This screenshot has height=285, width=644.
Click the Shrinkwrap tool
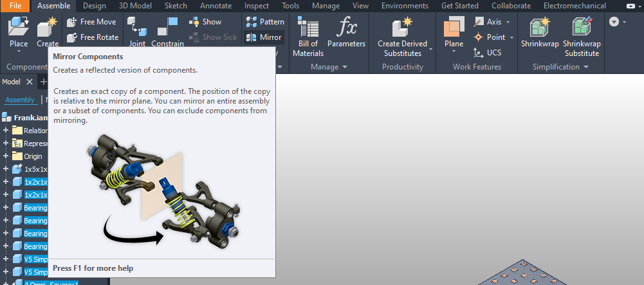tap(540, 32)
